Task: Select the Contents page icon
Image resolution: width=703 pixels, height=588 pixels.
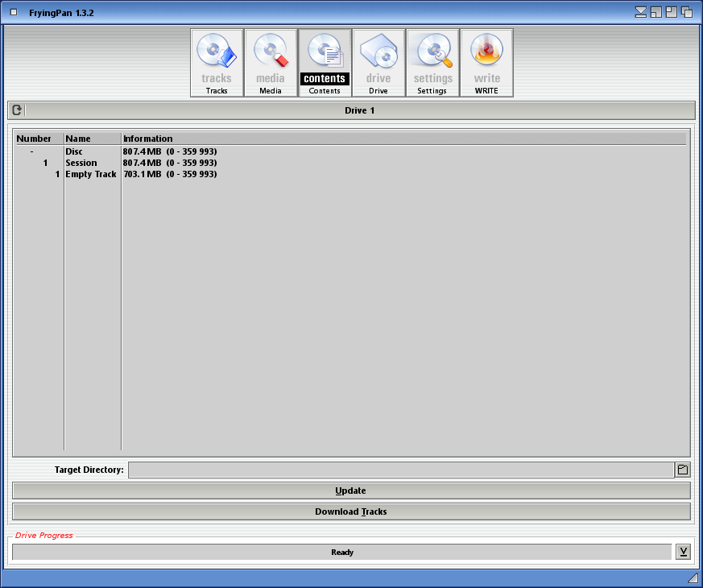Action: click(325, 62)
